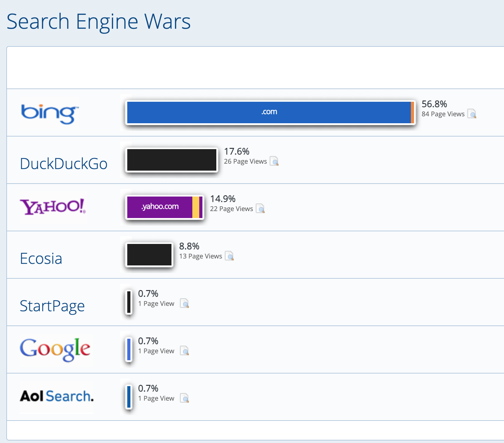Open magnifier icon next to Yahoo page views
Image resolution: width=504 pixels, height=443 pixels.
pyautogui.click(x=260, y=208)
